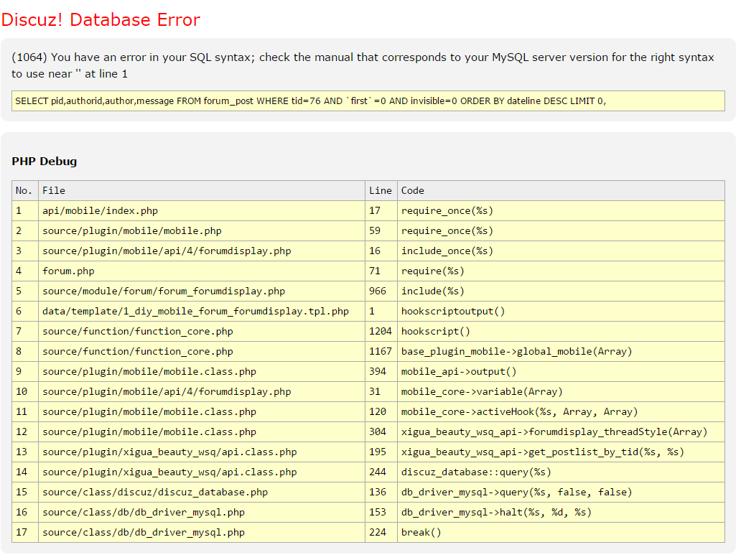Screen dimensions: 746x560
Task: Select 'source/class/discuz/discuz_database.php' cell
Action: (x=202, y=492)
